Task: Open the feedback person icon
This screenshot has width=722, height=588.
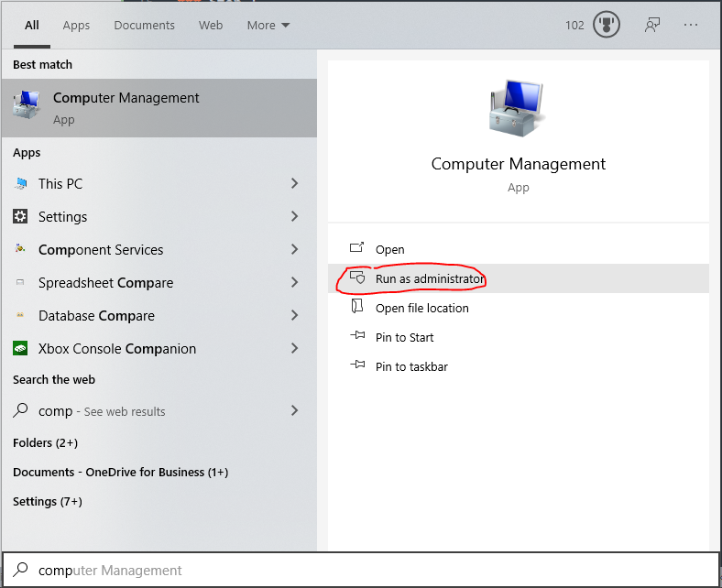Action: 652,25
